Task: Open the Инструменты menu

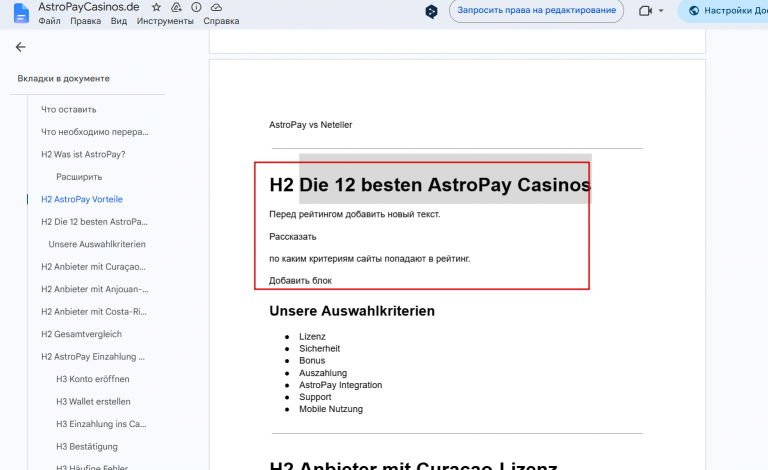Action: coord(165,21)
